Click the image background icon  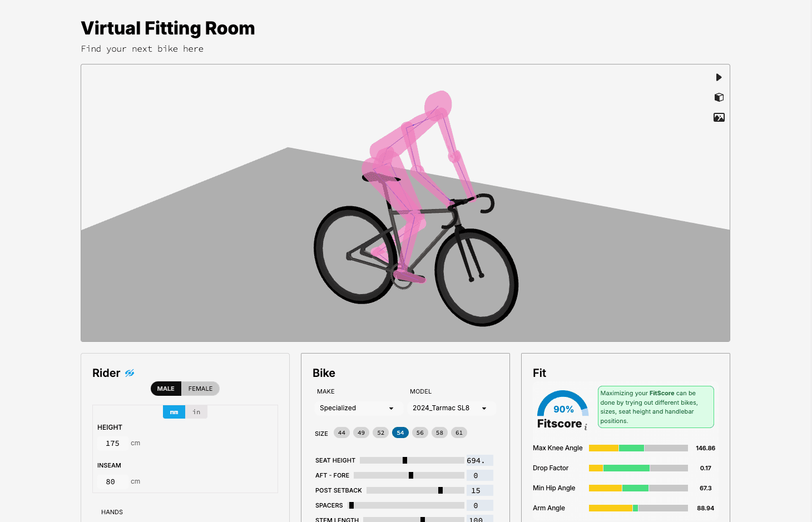719,117
